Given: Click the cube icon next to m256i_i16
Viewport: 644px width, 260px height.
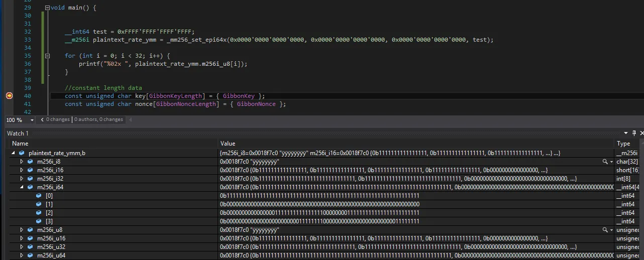Looking at the screenshot, I should click(x=30, y=170).
